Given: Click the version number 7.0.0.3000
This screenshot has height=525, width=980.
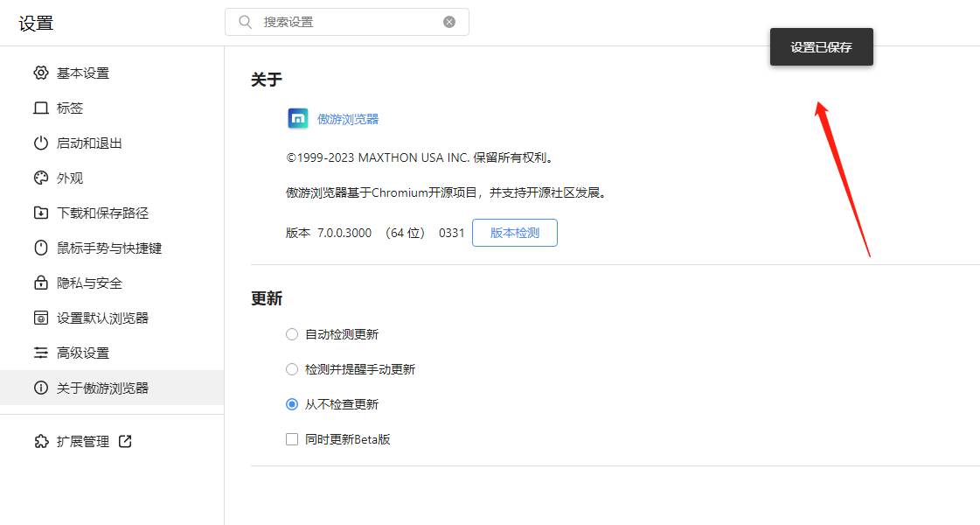Looking at the screenshot, I should coord(344,233).
